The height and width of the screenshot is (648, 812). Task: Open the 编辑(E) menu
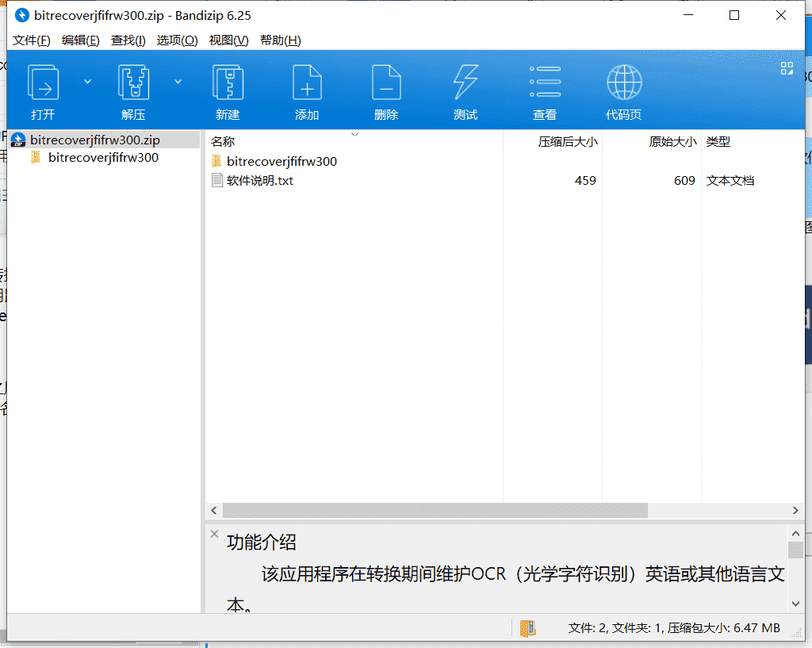80,40
